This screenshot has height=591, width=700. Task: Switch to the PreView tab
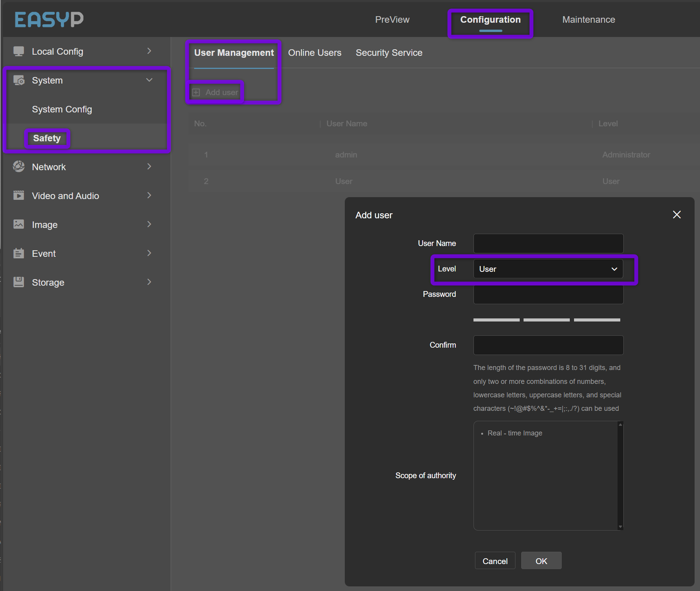click(392, 20)
